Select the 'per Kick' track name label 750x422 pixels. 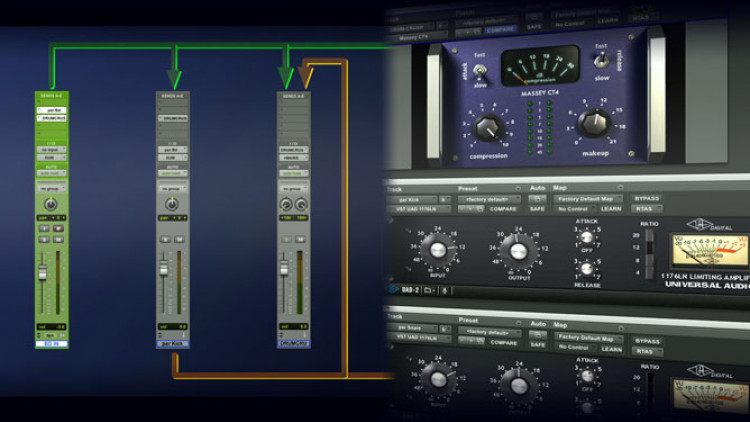173,344
